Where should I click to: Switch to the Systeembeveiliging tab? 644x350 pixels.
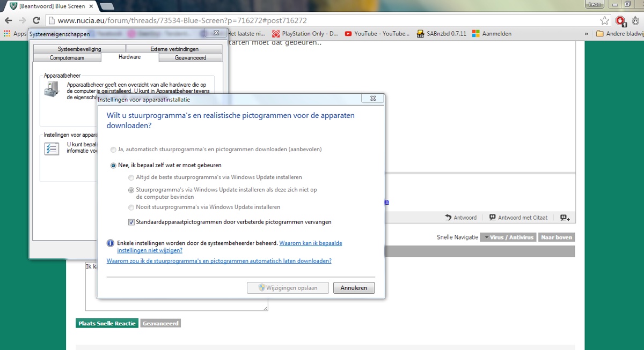coord(79,49)
